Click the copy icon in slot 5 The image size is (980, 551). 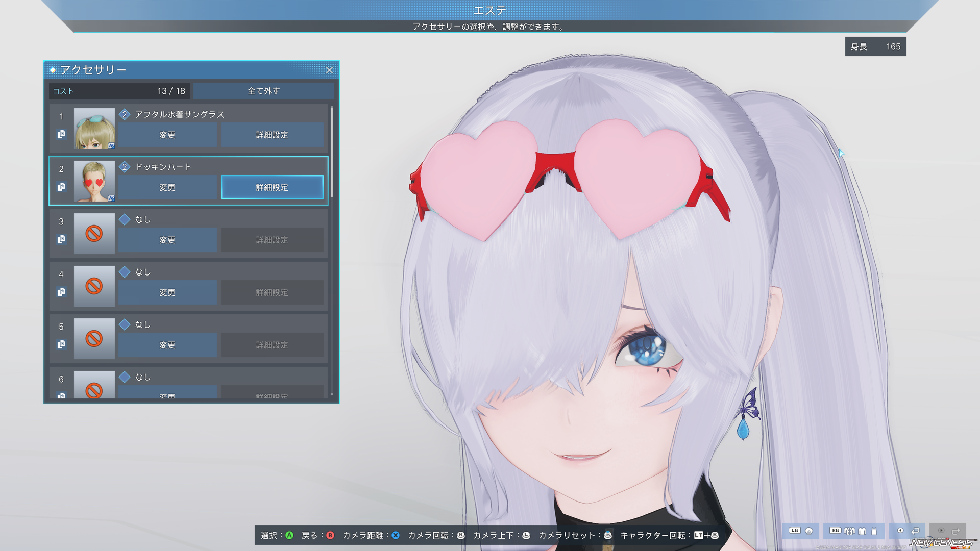(61, 344)
